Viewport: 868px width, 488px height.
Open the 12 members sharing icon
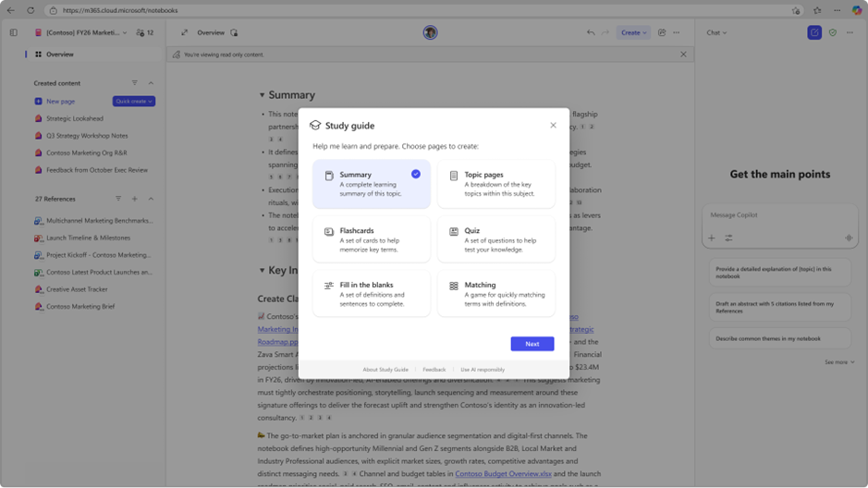(144, 32)
